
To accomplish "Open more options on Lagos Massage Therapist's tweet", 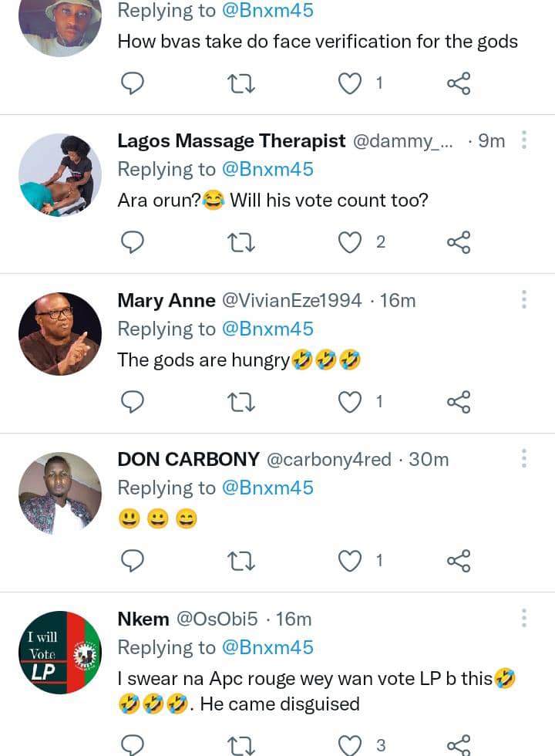I will point(524,140).
